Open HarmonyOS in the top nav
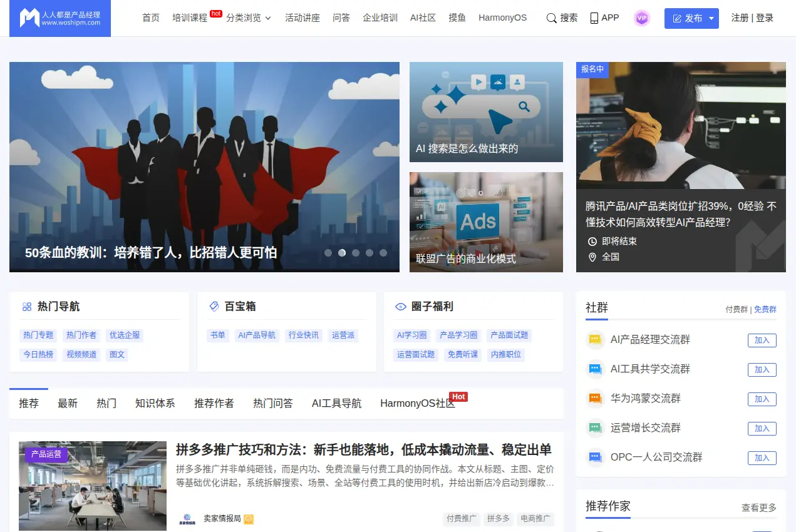 coord(502,18)
